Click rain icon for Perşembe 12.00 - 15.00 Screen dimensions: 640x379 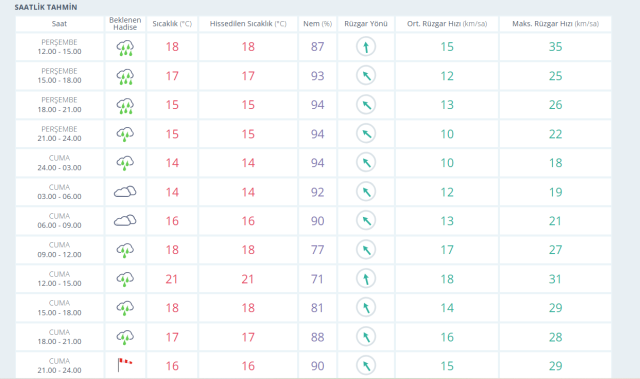pos(125,48)
